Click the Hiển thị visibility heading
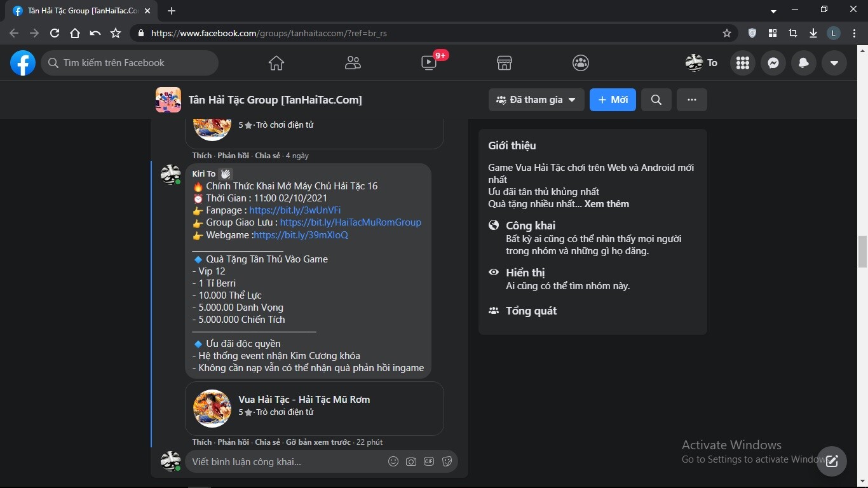 coord(526,273)
